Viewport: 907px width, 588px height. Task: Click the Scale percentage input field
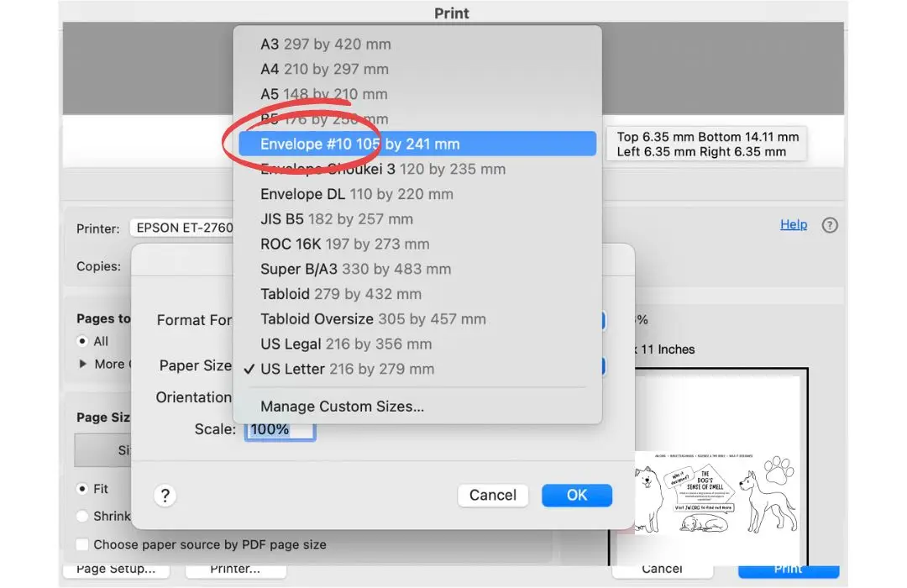point(280,429)
